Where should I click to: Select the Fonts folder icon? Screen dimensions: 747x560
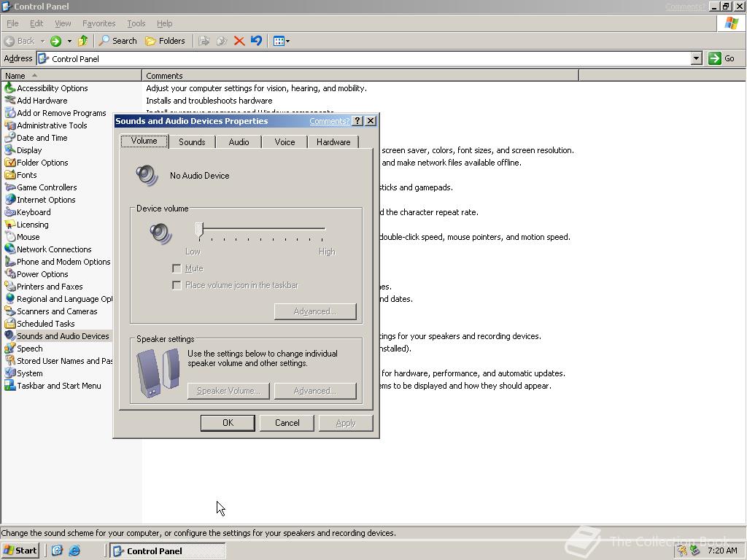click(x=10, y=175)
